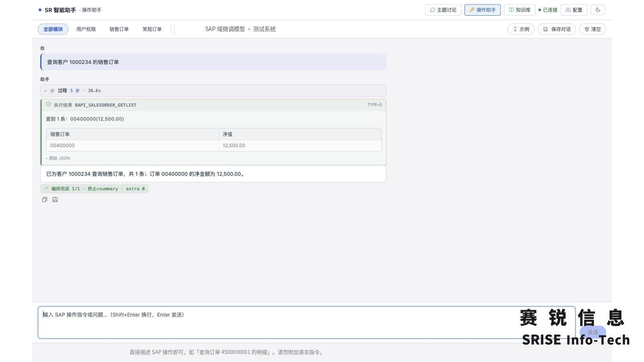
Task: Open 配置 settings
Action: click(574, 10)
